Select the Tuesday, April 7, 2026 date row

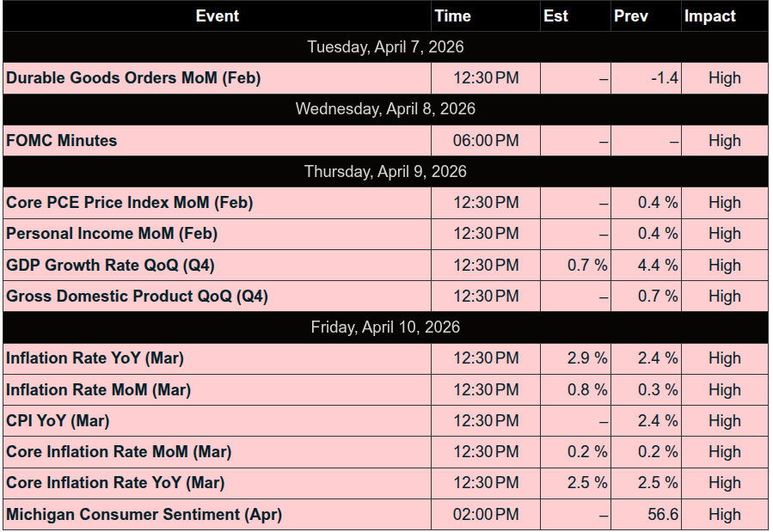click(385, 47)
